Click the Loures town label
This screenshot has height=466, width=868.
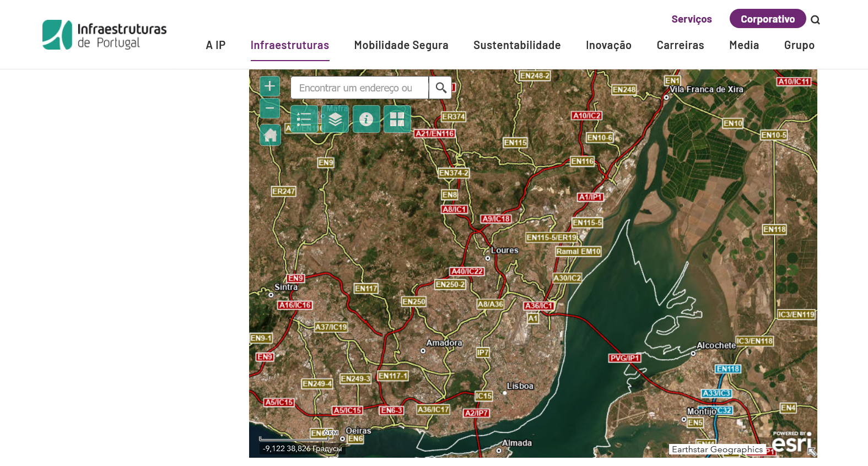click(505, 250)
